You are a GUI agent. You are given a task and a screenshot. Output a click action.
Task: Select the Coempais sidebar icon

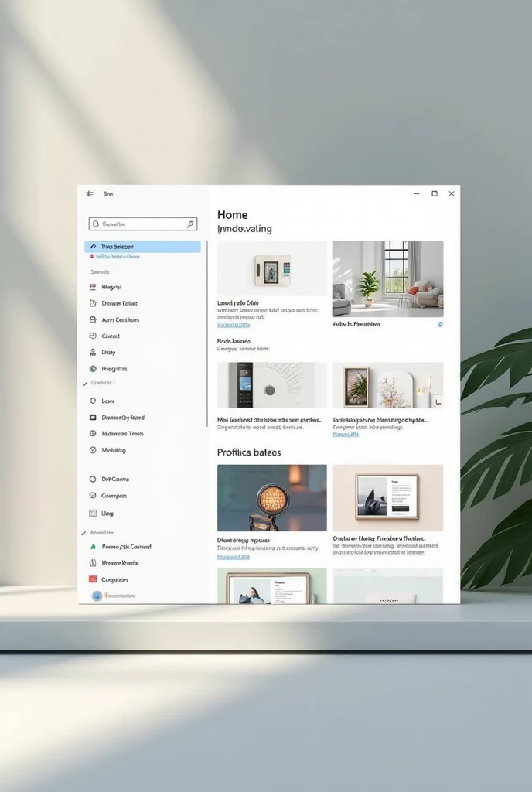[x=93, y=496]
